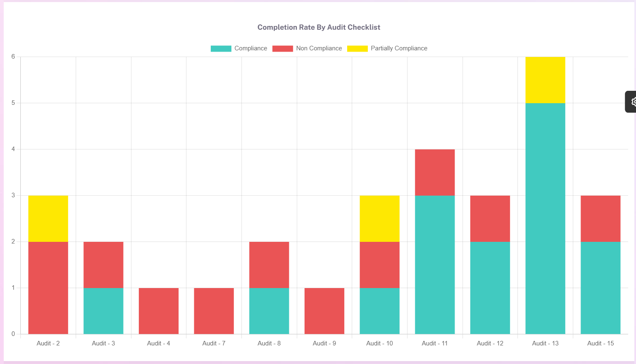This screenshot has height=364, width=636.
Task: Click the red Audit - 7 bar
Action: click(x=214, y=311)
